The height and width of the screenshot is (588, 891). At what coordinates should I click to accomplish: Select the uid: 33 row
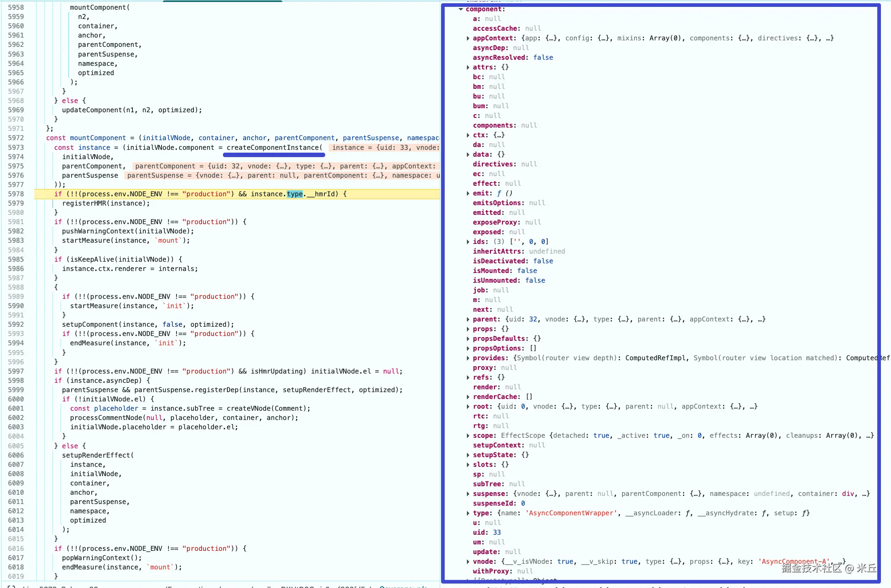pos(487,533)
